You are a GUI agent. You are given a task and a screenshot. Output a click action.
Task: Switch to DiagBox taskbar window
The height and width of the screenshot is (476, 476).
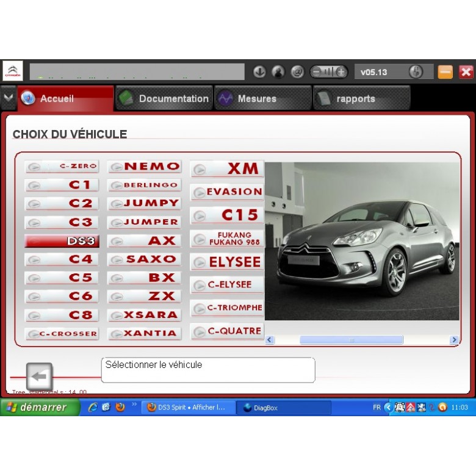(x=284, y=408)
